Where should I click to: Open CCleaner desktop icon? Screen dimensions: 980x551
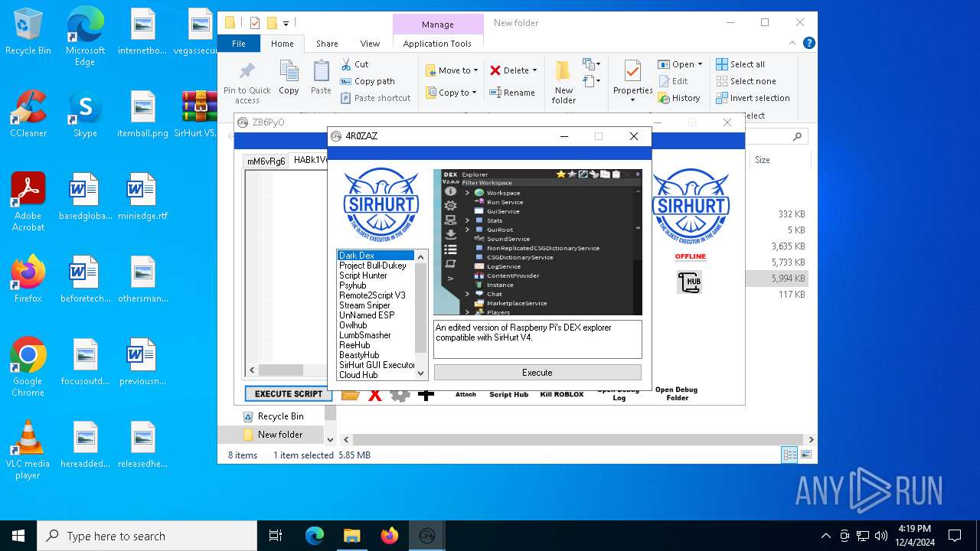point(28,113)
